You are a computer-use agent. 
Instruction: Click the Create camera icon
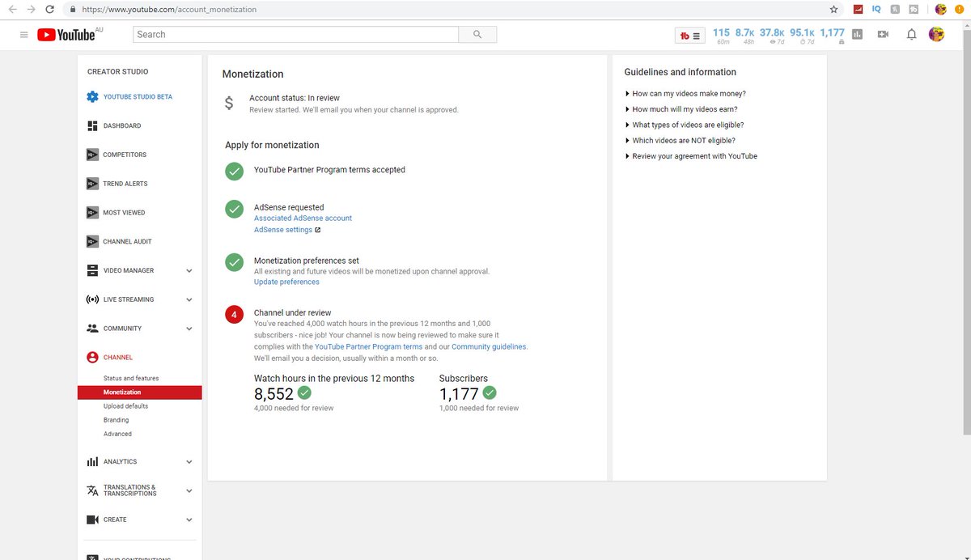point(92,520)
